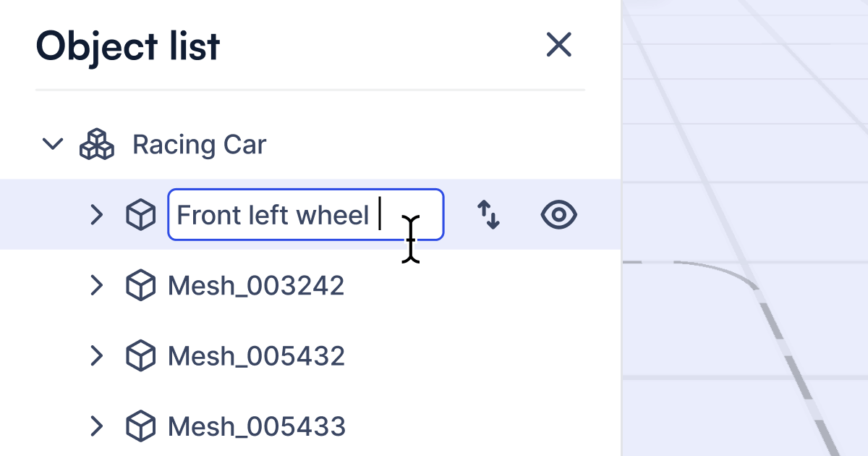Select the Racing Car parent object
868x456 pixels.
[x=198, y=143]
